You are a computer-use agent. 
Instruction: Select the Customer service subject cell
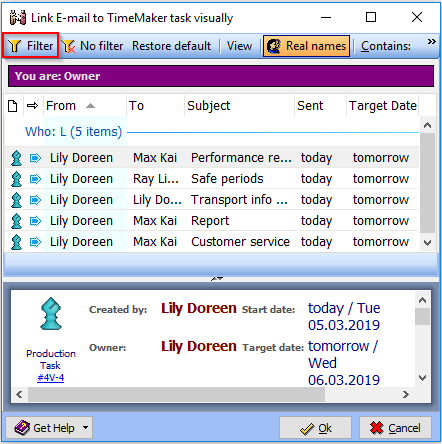pos(240,242)
